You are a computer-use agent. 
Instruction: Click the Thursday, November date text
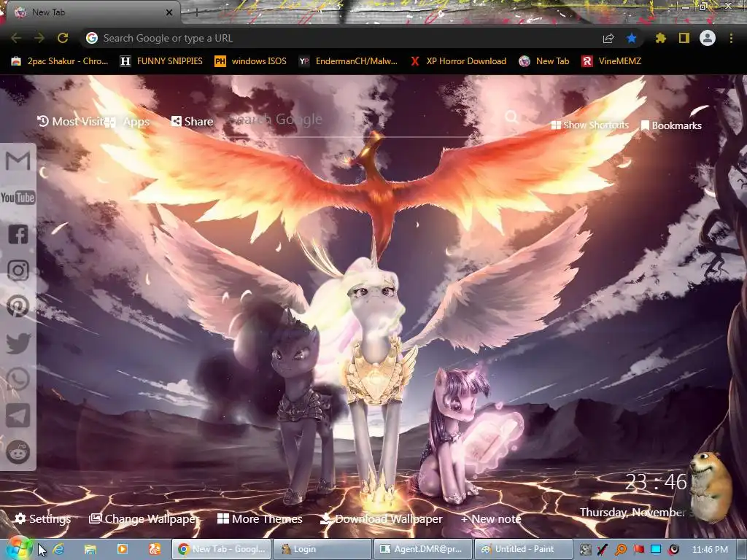pos(634,512)
